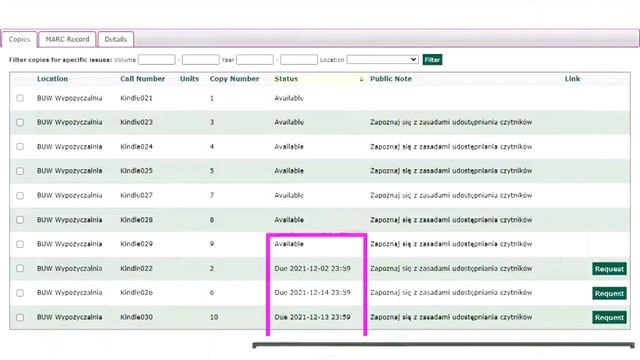Open the public note link for Kindle022

451,268
